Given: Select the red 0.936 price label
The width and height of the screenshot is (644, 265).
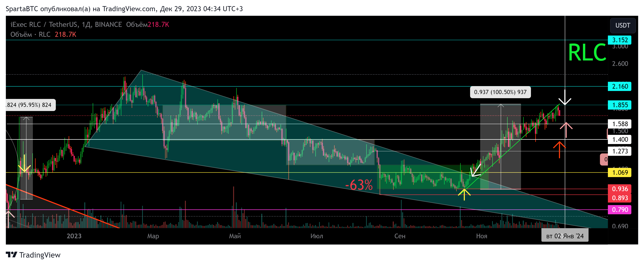Looking at the screenshot, I should tap(619, 189).
